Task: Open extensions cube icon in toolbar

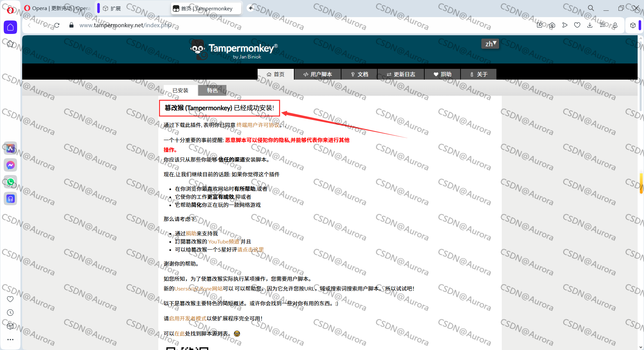Action: (x=633, y=25)
